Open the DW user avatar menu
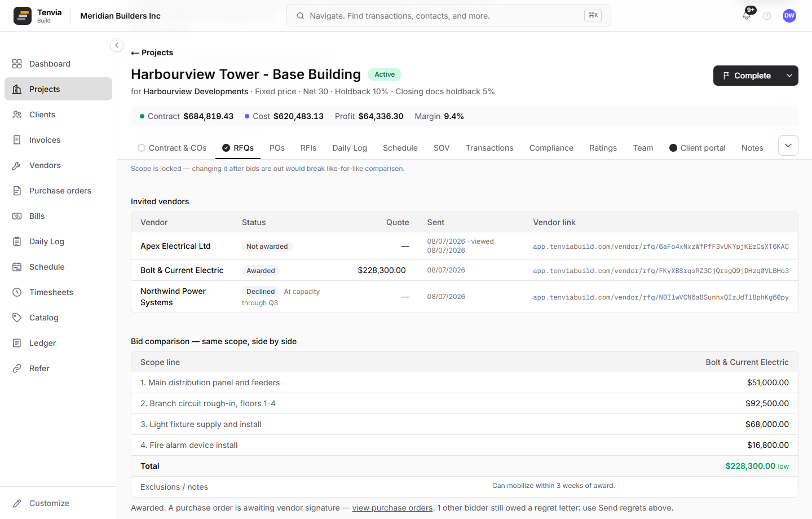812x519 pixels. click(x=789, y=16)
